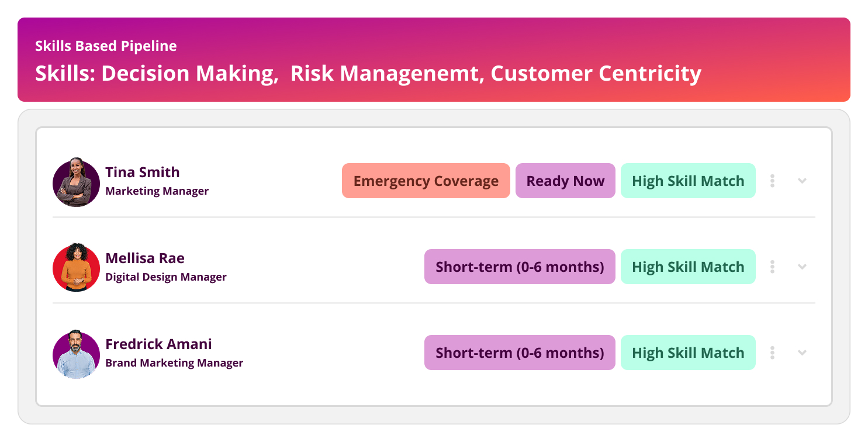Viewport: 868px width, 442px height.
Task: Open the kebab menu for Fredrick Amani
Action: click(773, 353)
